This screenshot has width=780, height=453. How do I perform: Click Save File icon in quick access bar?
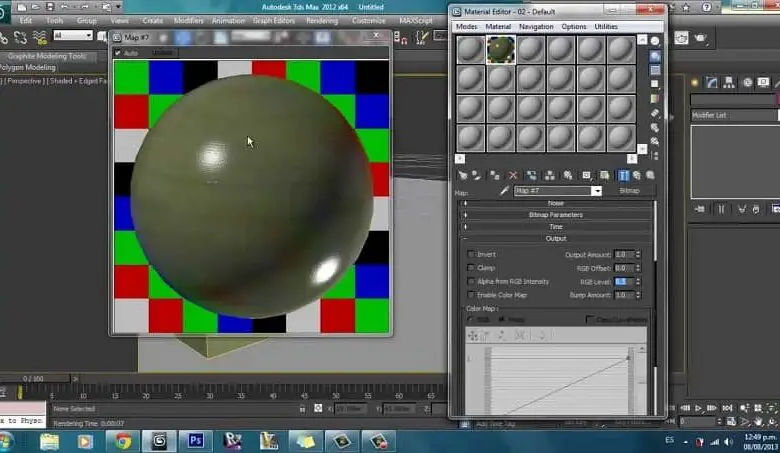pyautogui.click(x=50, y=7)
